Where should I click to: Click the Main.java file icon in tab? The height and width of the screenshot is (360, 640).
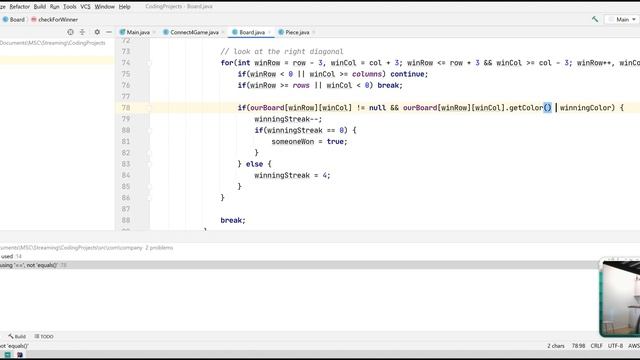click(122, 32)
